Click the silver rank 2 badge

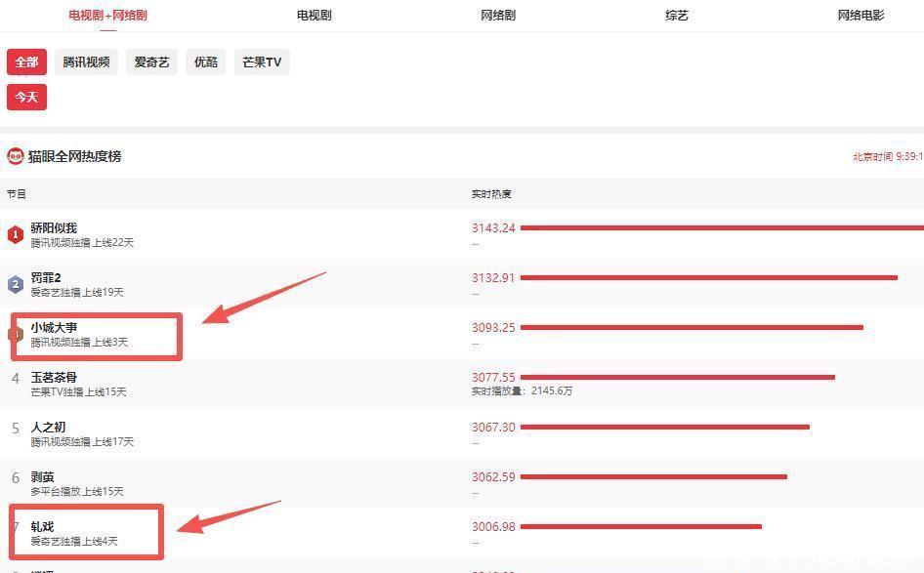(16, 284)
